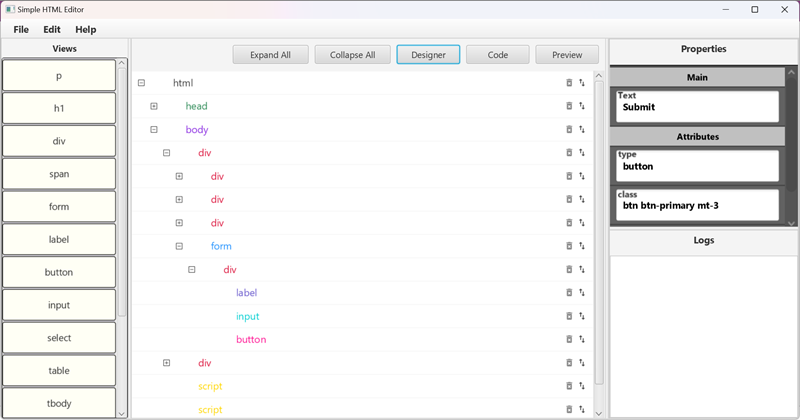
Task: Click Views panel scrollbar down arrow
Action: 121,414
